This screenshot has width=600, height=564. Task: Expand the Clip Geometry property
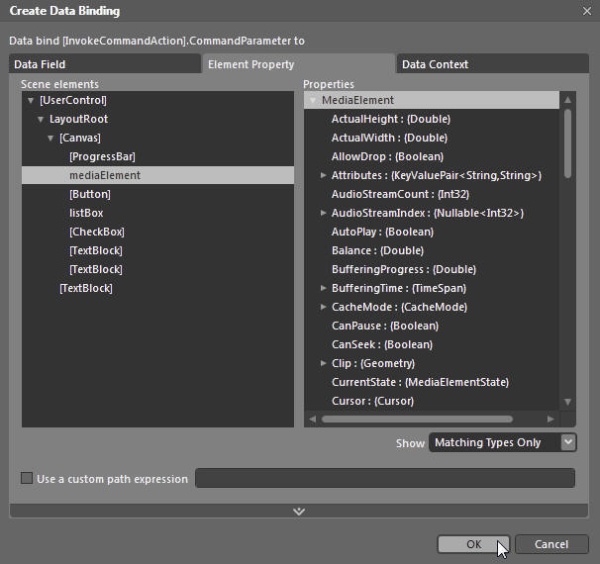tap(323, 363)
